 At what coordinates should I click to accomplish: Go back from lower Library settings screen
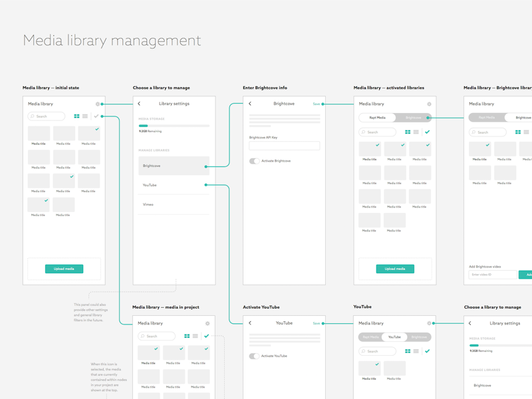click(470, 323)
